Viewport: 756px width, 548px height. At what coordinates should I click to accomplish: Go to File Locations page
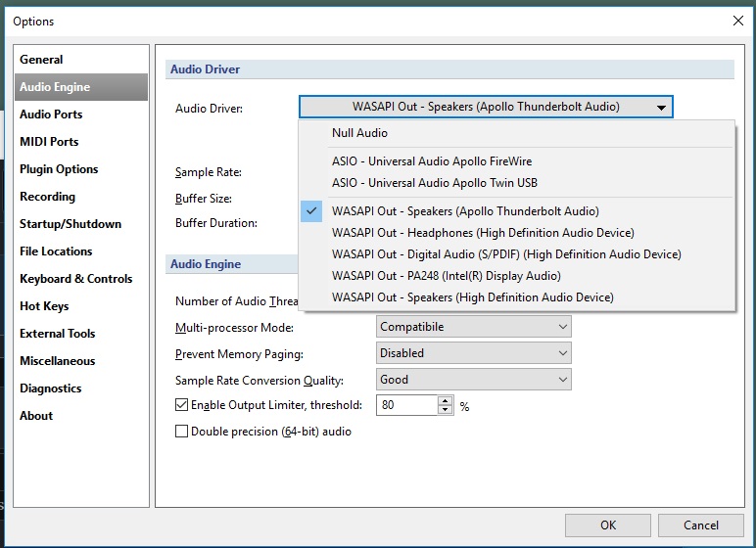81,251
